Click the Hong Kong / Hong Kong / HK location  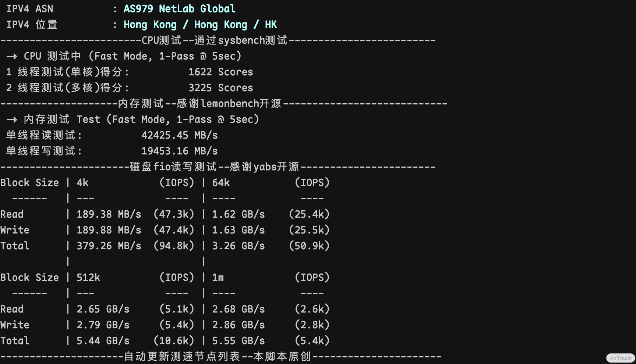[200, 25]
